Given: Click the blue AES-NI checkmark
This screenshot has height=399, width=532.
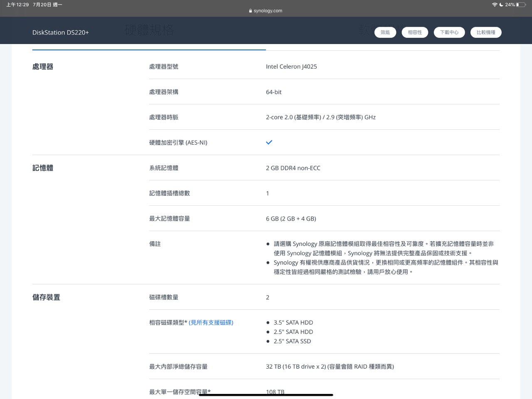Looking at the screenshot, I should tap(269, 142).
